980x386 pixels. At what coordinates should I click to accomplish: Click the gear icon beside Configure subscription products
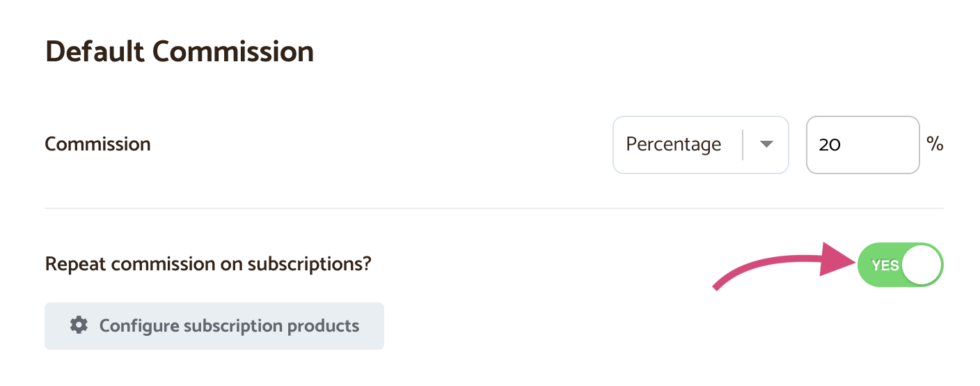(x=79, y=325)
